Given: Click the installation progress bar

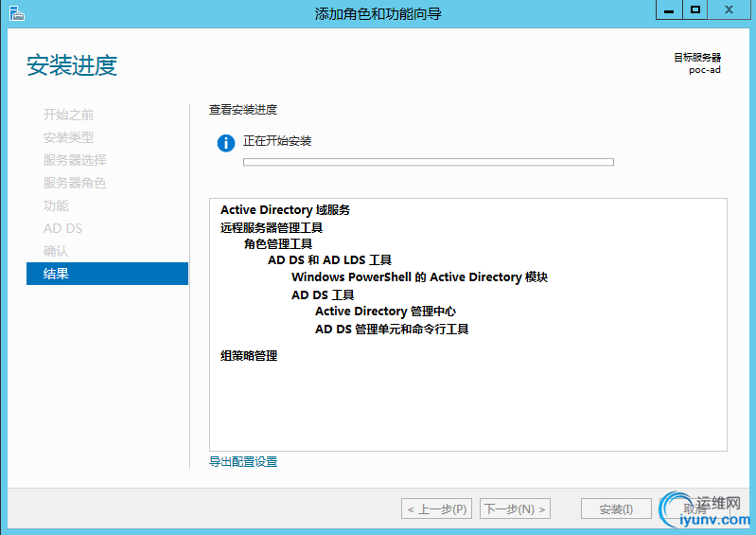Looking at the screenshot, I should pos(428,162).
